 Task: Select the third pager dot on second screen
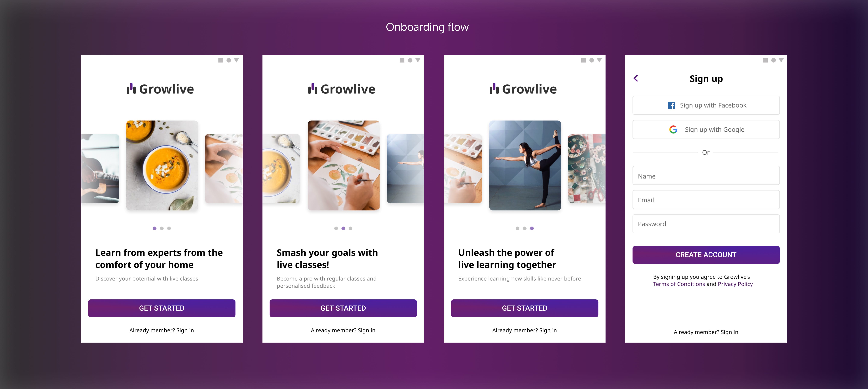[350, 229]
